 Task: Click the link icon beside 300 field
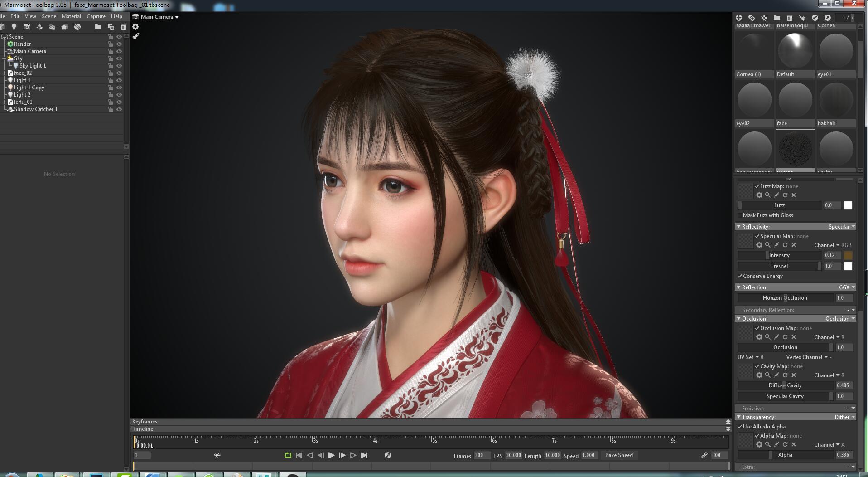click(x=704, y=455)
